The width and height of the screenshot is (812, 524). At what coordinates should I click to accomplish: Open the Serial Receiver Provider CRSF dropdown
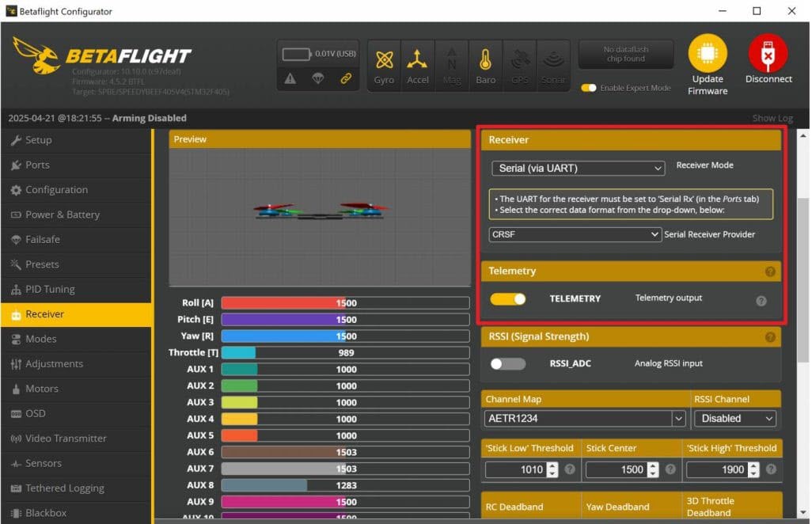575,234
